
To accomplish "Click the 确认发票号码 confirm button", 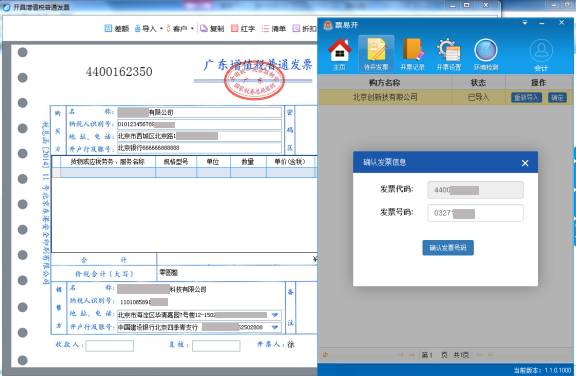I will point(448,248).
